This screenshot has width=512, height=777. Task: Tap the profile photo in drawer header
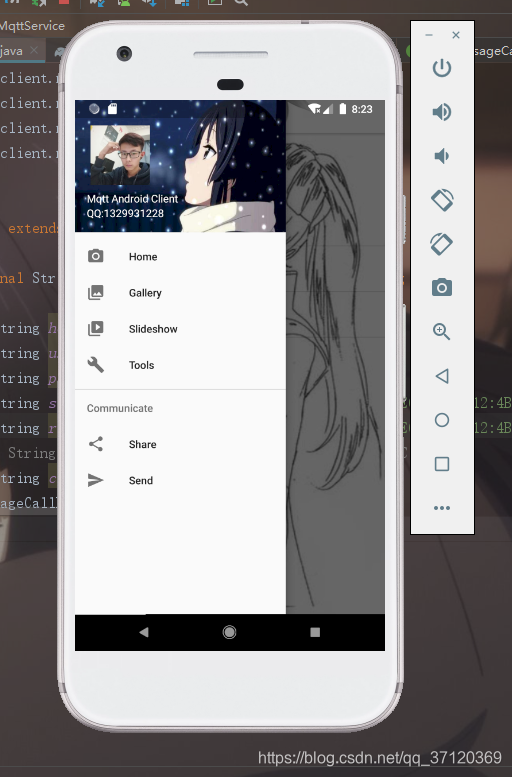tap(120, 155)
